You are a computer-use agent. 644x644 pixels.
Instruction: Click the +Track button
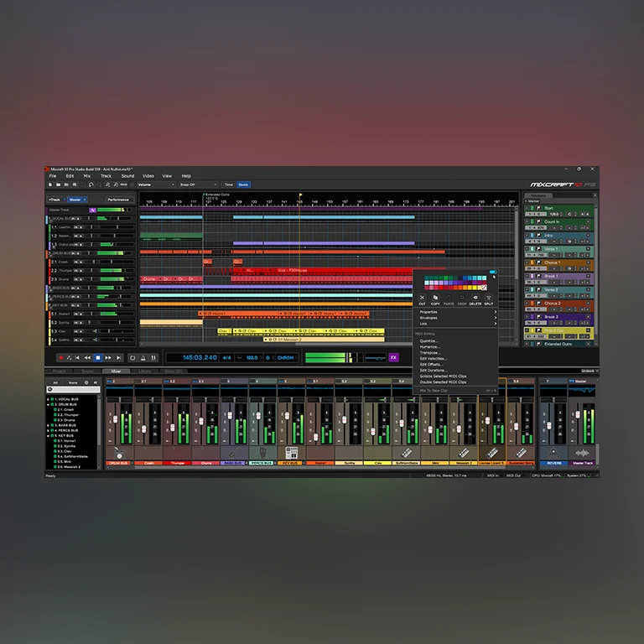click(x=55, y=200)
